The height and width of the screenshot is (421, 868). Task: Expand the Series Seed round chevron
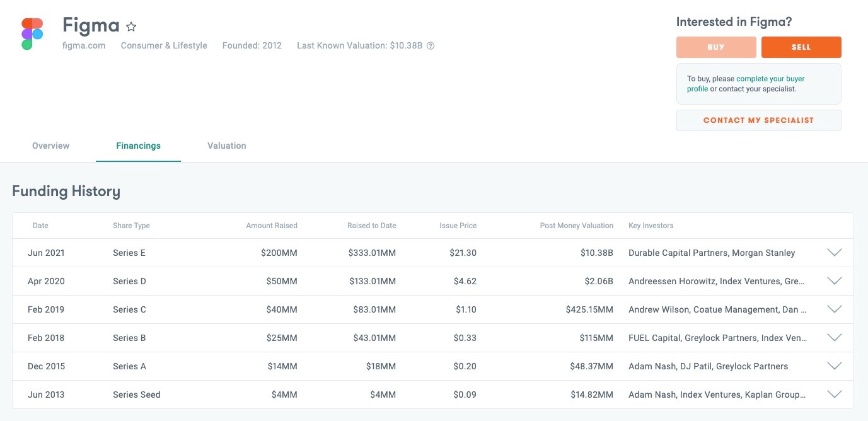click(834, 394)
